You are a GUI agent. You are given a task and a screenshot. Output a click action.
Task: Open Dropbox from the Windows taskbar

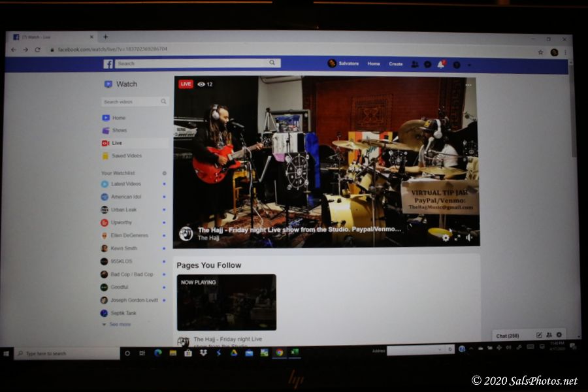(203, 353)
